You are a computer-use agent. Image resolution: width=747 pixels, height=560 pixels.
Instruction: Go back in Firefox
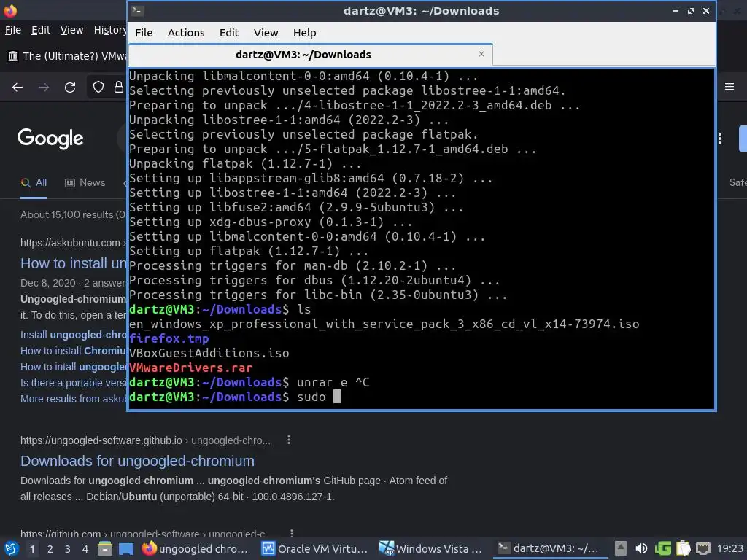[x=18, y=87]
